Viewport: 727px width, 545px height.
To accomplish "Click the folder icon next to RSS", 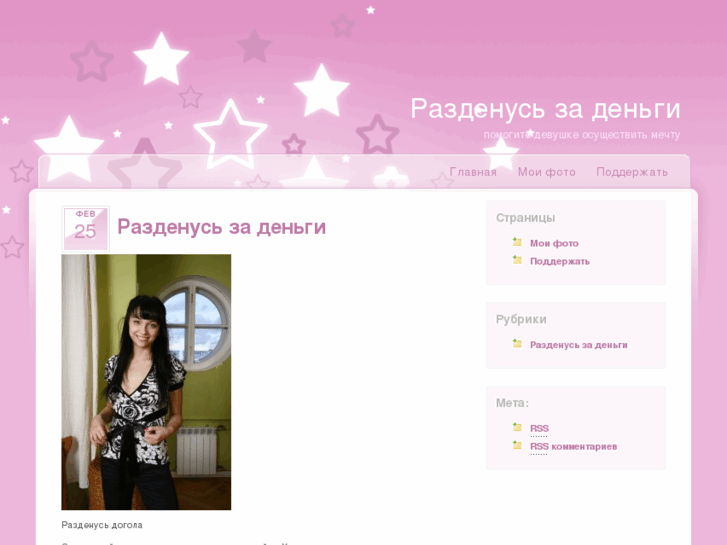I will pos(517,427).
